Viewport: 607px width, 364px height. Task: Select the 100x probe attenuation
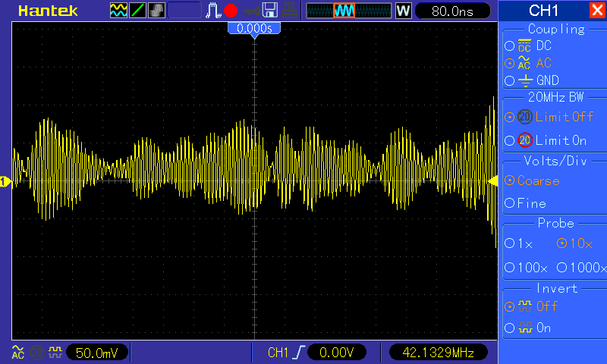pyautogui.click(x=526, y=267)
